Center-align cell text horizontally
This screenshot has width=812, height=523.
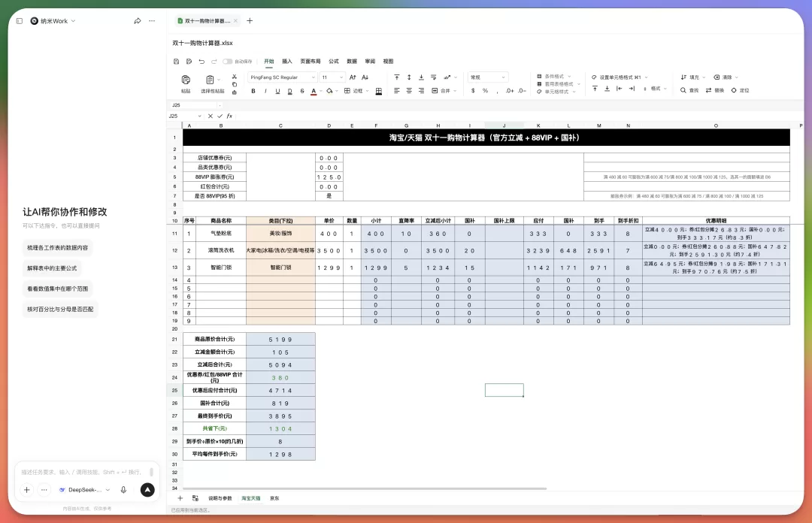click(x=409, y=91)
